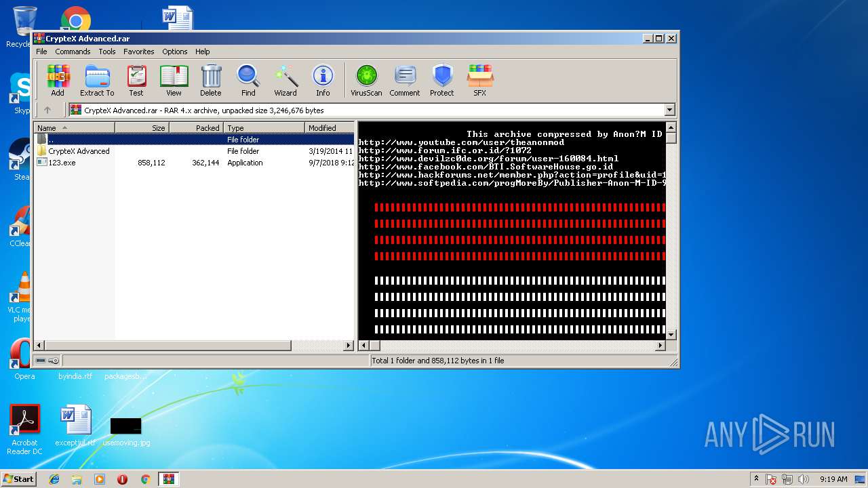Open the Find magnifier tool
The height and width of the screenshot is (488, 868).
pos(248,81)
